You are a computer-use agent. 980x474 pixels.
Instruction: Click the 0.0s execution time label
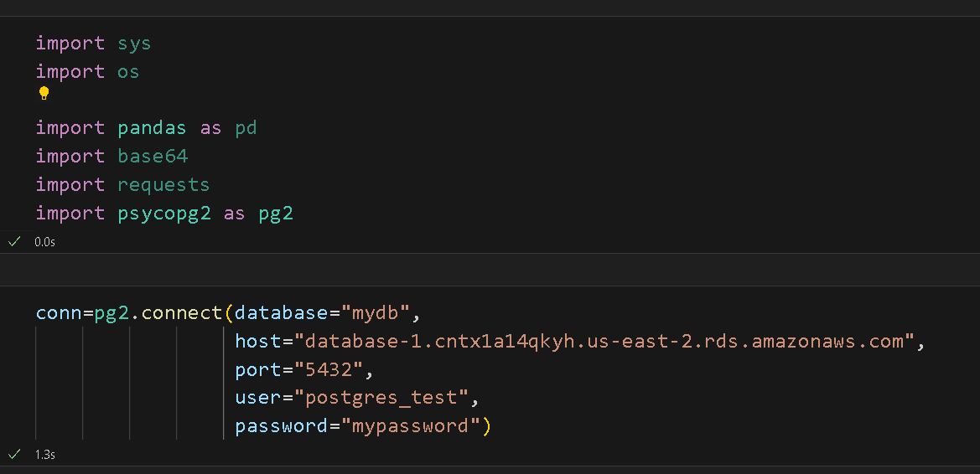pyautogui.click(x=44, y=241)
